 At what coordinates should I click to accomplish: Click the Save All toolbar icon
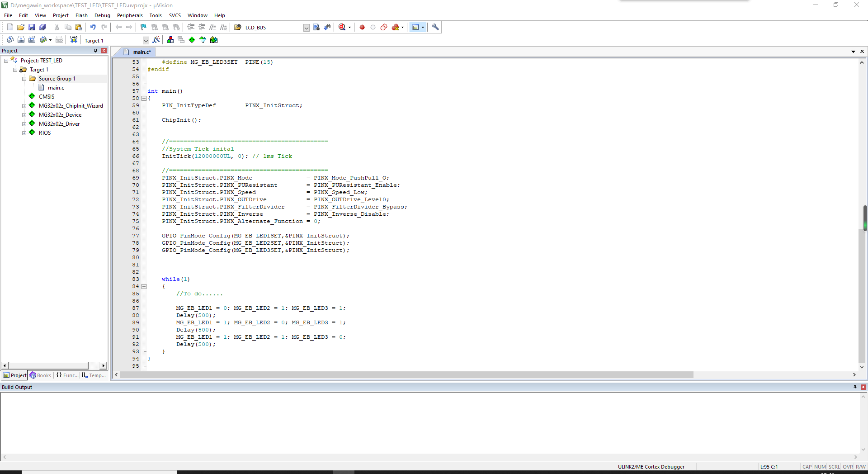[x=42, y=27]
